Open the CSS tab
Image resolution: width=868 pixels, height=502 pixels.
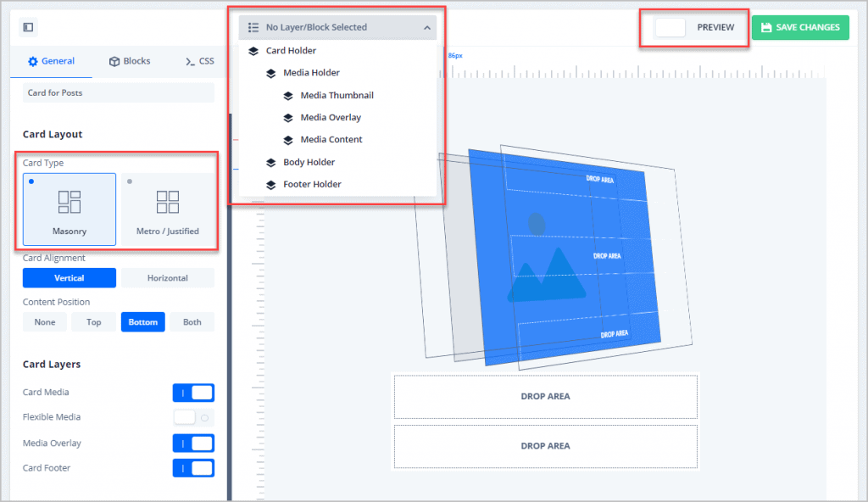pyautogui.click(x=199, y=61)
